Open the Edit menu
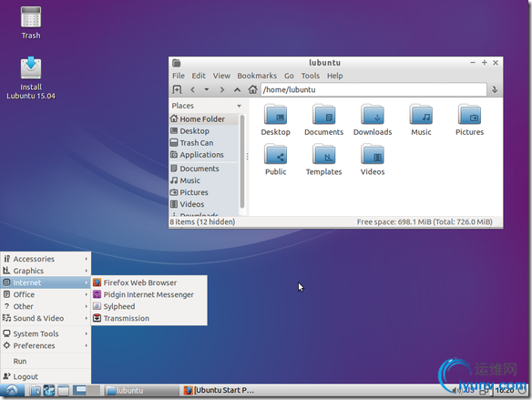The height and width of the screenshot is (400, 532). tap(199, 76)
